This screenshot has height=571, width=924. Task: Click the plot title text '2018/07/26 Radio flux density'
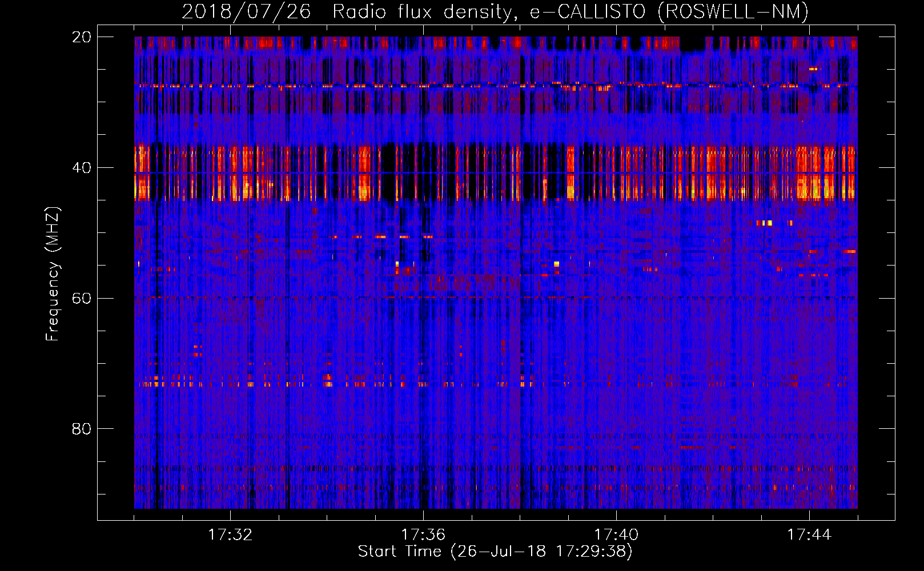pyautogui.click(x=349, y=12)
